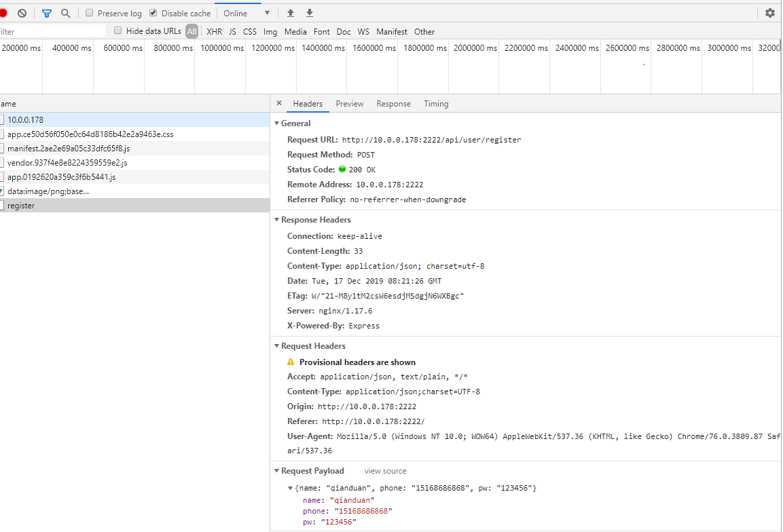Click the register request file icon
The width and height of the screenshot is (783, 532).
coord(2,206)
